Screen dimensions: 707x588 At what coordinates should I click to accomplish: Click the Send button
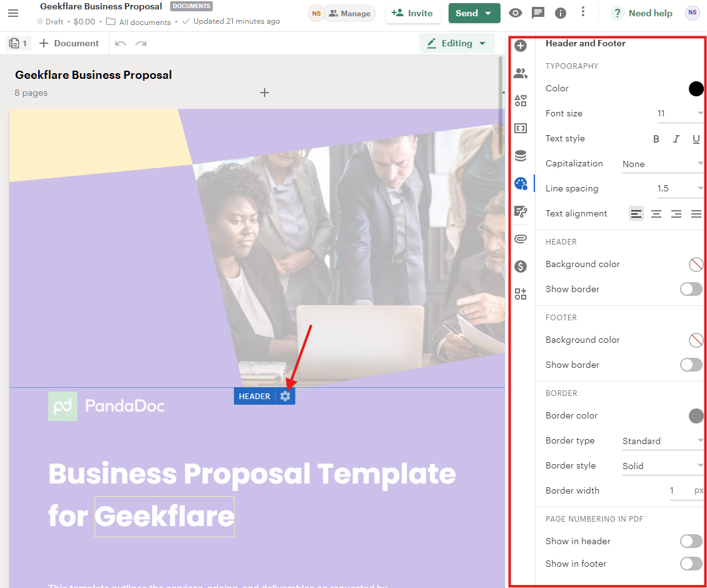coord(474,13)
